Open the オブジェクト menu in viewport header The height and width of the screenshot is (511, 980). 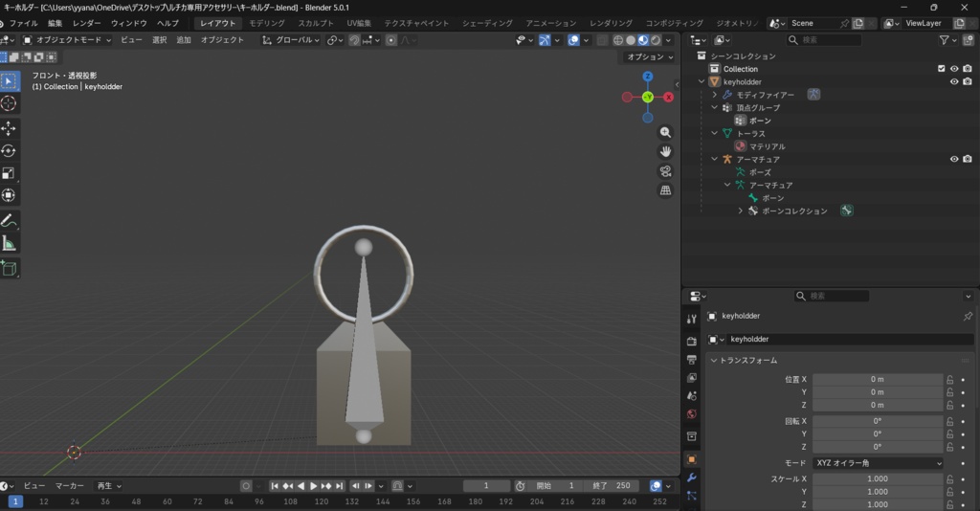point(222,40)
